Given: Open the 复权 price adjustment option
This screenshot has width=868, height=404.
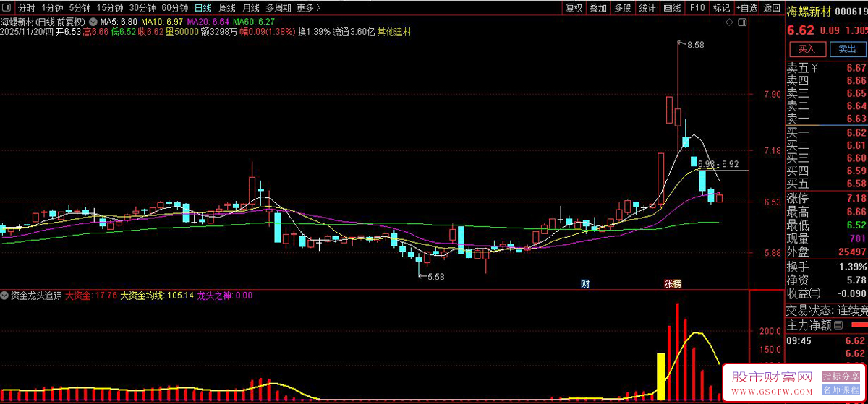Looking at the screenshot, I should [574, 8].
